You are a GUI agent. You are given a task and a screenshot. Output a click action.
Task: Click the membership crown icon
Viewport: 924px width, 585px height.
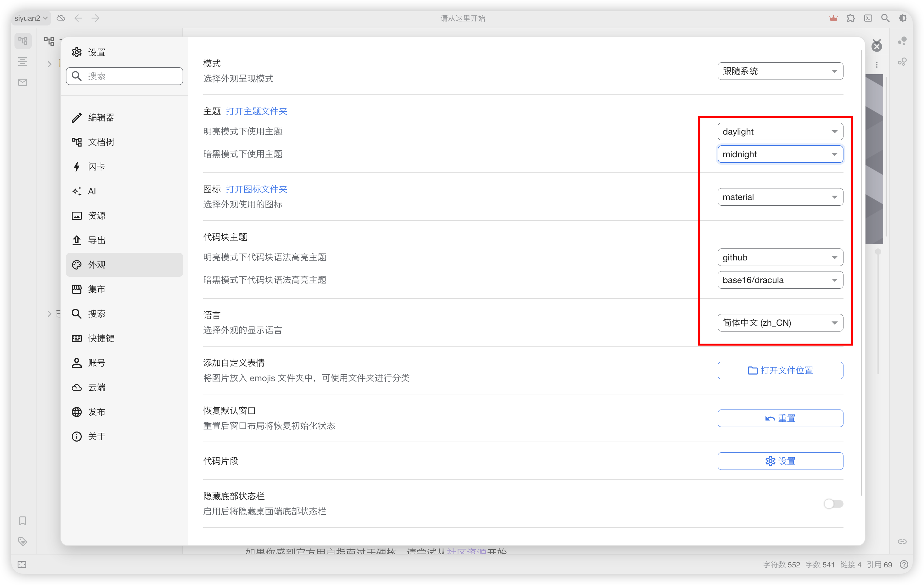[x=833, y=18]
